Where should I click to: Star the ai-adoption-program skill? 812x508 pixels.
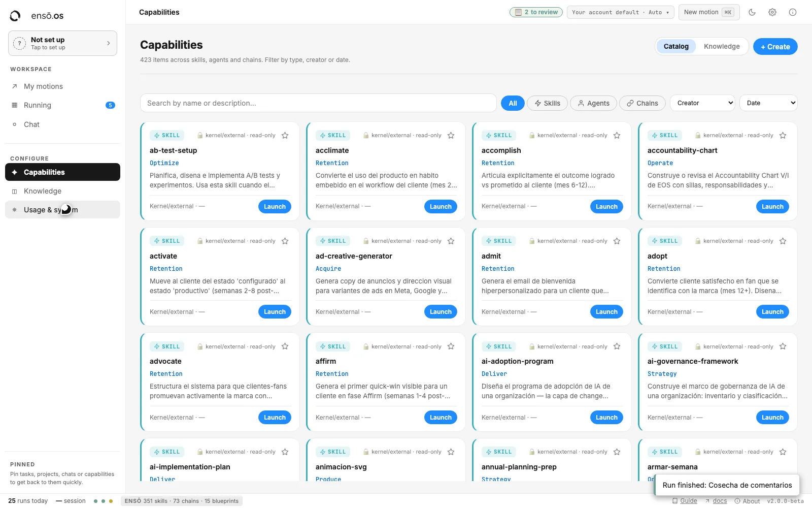coord(617,346)
